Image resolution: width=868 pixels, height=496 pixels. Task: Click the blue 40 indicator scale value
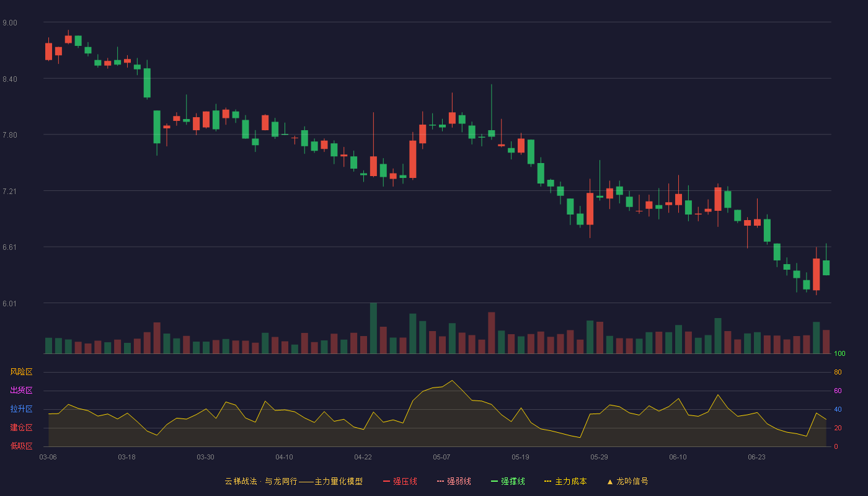click(x=838, y=409)
